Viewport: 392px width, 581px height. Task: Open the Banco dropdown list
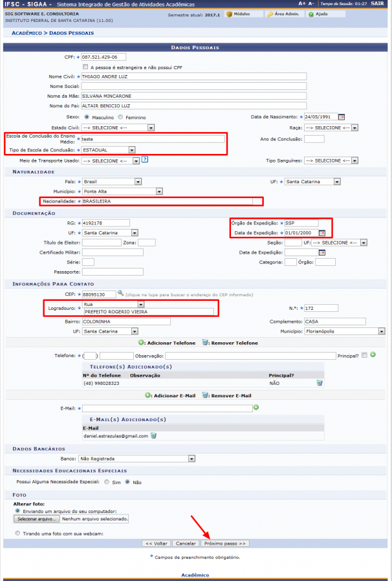pyautogui.click(x=136, y=459)
